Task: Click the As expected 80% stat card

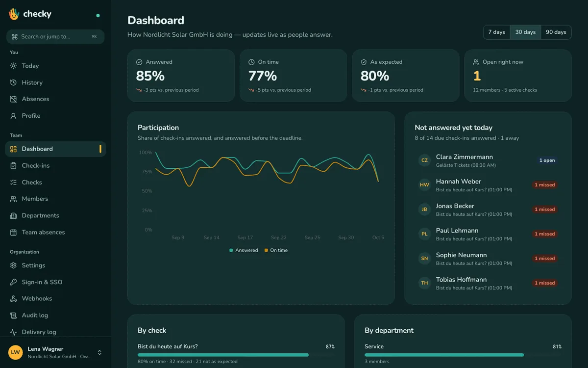Action: tap(405, 76)
